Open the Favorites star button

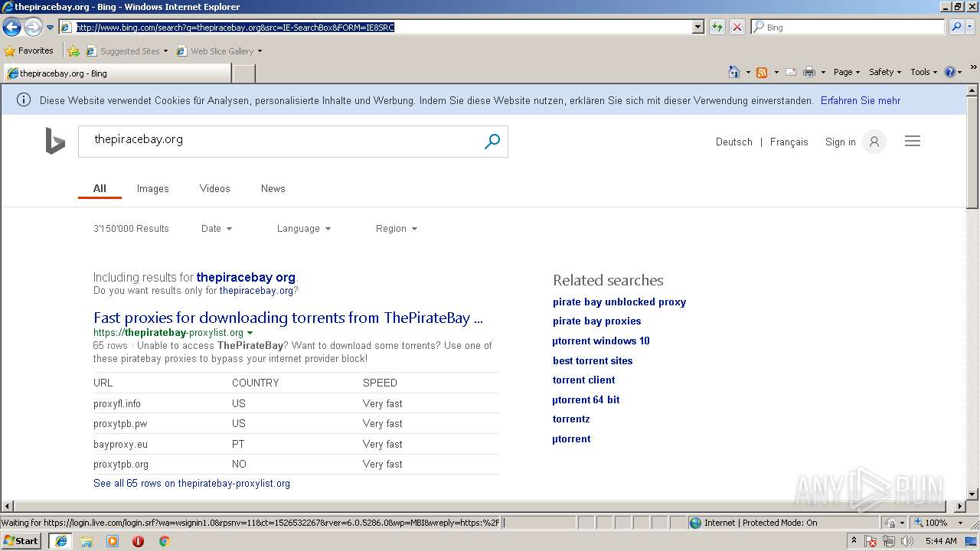click(28, 51)
